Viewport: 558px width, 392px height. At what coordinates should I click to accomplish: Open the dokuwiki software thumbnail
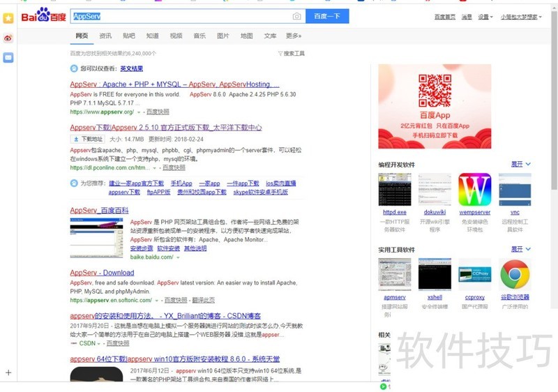tap(435, 189)
